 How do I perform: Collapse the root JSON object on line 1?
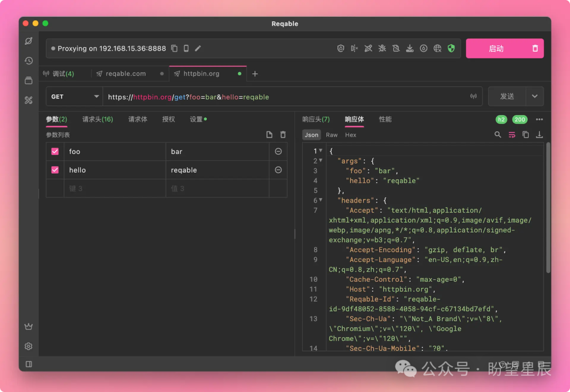pos(321,150)
